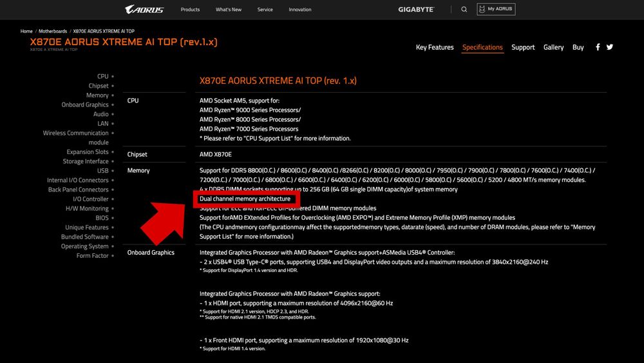The image size is (644, 363).
Task: Jump to Storage Interface in sidebar
Action: click(86, 162)
